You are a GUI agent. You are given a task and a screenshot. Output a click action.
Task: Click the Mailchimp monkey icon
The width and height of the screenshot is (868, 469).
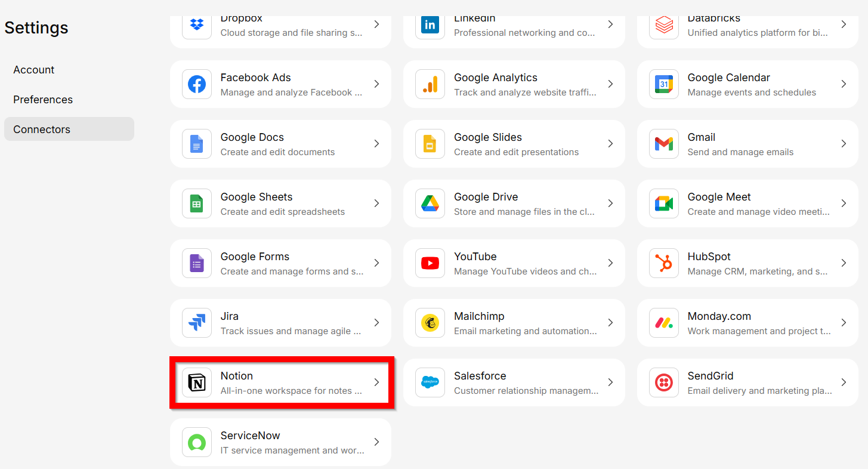click(430, 323)
